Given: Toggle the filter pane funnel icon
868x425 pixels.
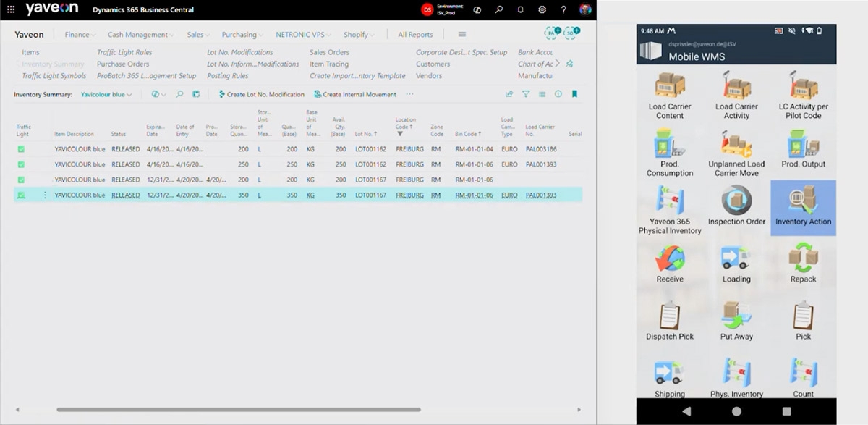Looking at the screenshot, I should pyautogui.click(x=526, y=94).
